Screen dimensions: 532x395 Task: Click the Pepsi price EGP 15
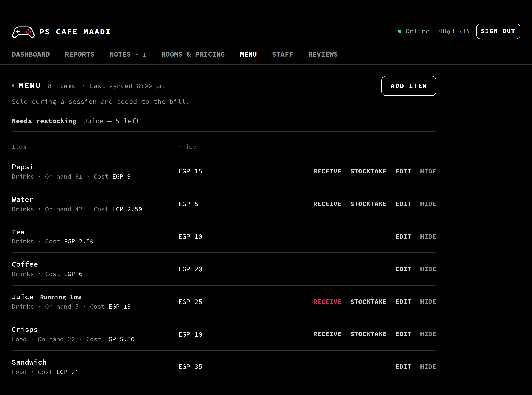pyautogui.click(x=190, y=172)
